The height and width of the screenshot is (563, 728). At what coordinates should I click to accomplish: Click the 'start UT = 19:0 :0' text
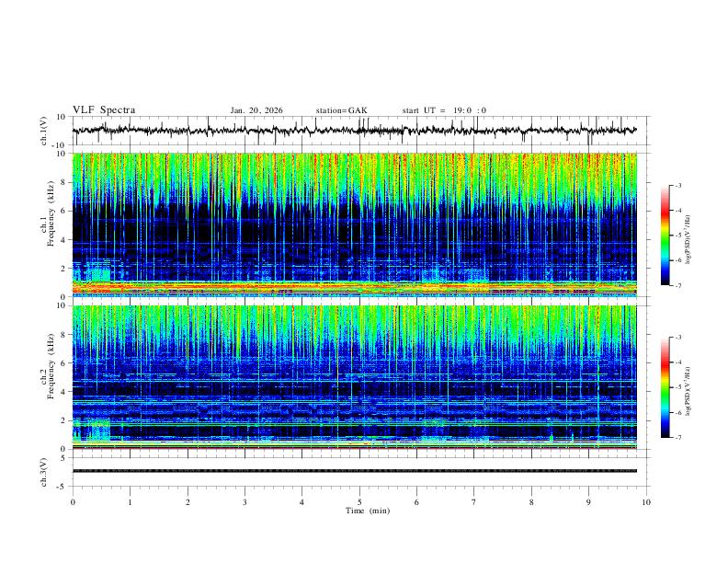pyautogui.click(x=444, y=110)
